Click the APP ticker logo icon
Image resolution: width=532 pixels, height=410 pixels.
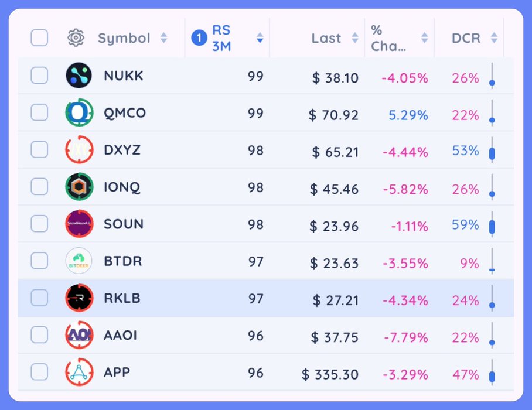79,372
